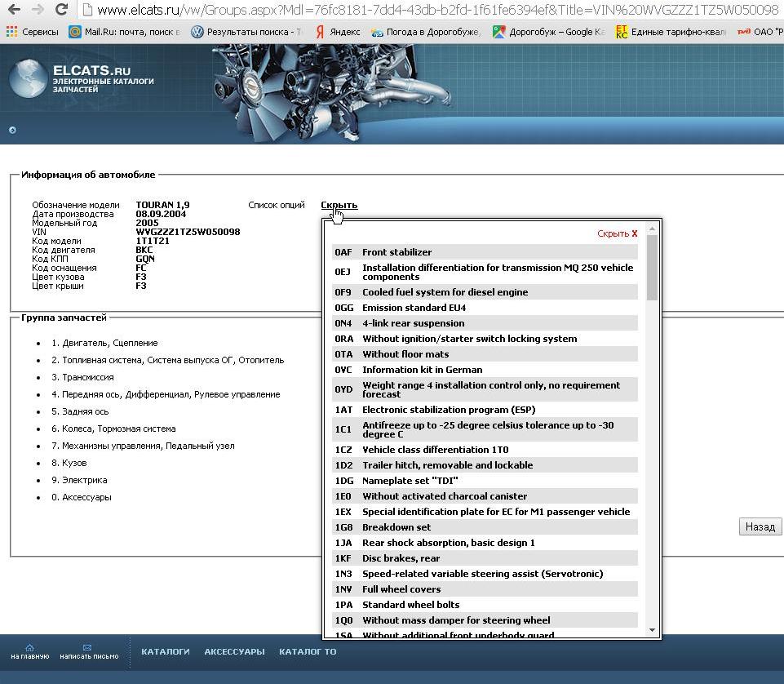Open the Единые тарифно-квал bookmark
Viewport: 784px width, 684px height.
pos(671,32)
